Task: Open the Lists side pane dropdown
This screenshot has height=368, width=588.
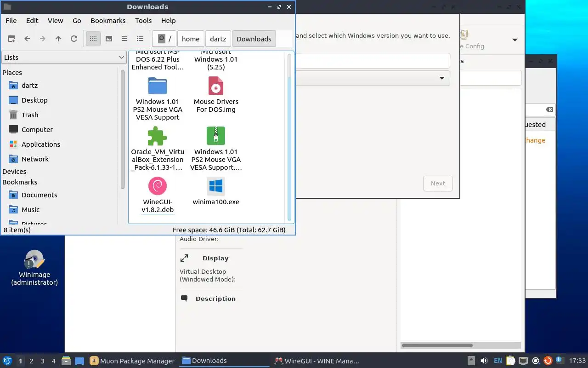Action: [x=64, y=57]
